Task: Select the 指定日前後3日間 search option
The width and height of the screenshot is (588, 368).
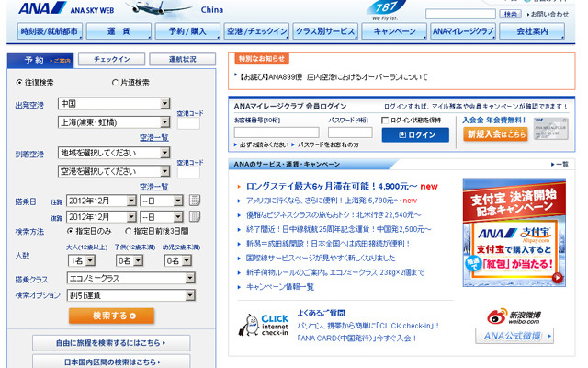Action: (x=129, y=231)
